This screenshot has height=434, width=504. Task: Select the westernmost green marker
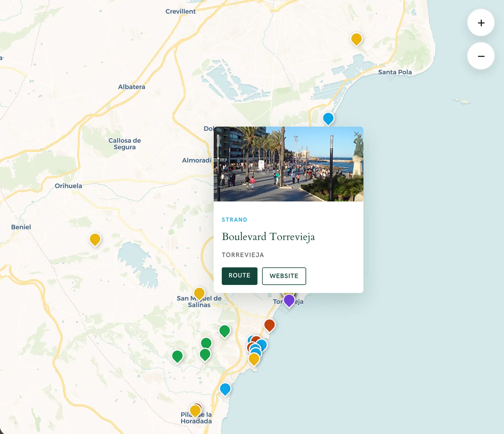click(178, 356)
